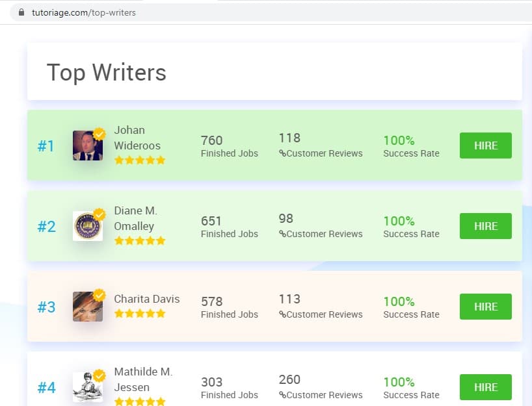Click the 578 finished jobs count
This screenshot has height=406, width=532.
(212, 301)
